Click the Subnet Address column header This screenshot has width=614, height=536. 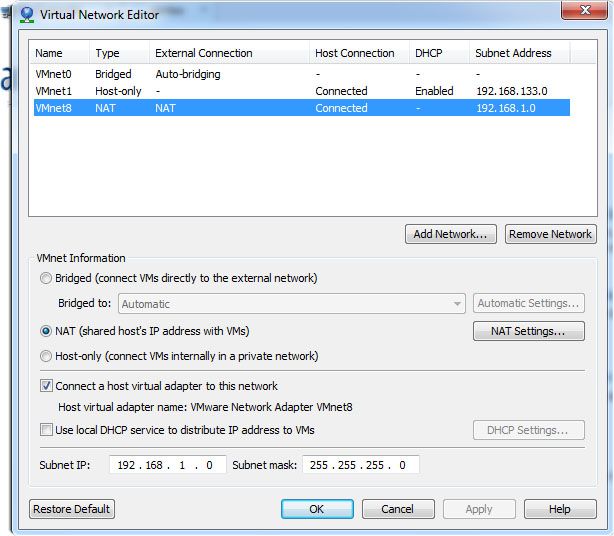point(520,53)
